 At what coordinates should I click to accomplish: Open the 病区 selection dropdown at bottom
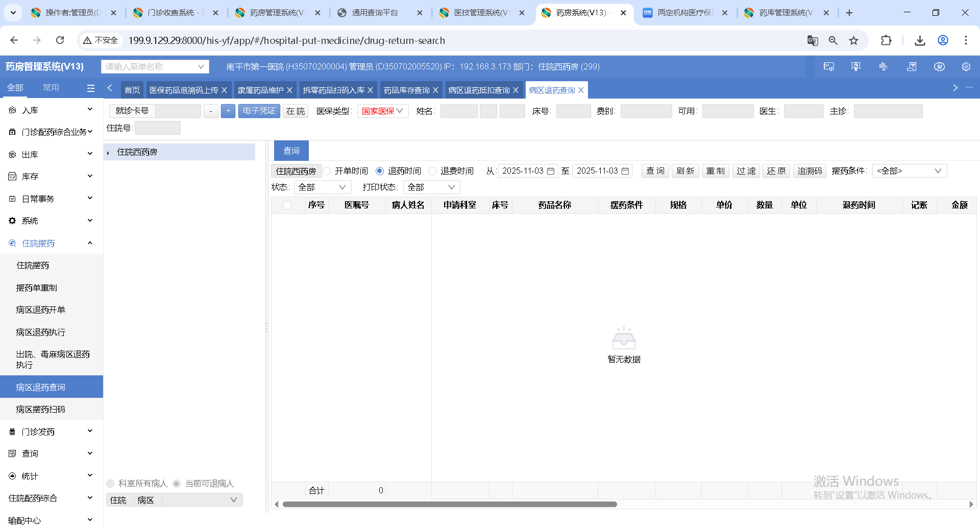click(x=202, y=500)
